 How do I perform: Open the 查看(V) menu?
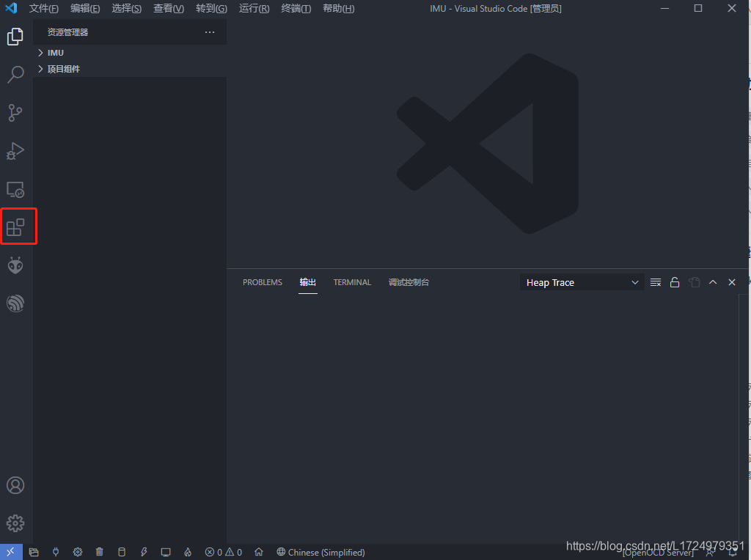[169, 9]
